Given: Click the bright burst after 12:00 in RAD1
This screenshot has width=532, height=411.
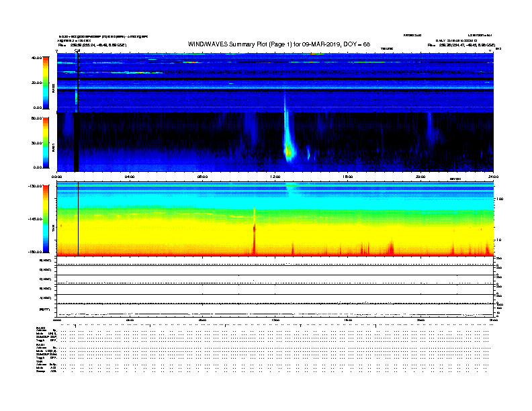Looking at the screenshot, I should (289, 138).
